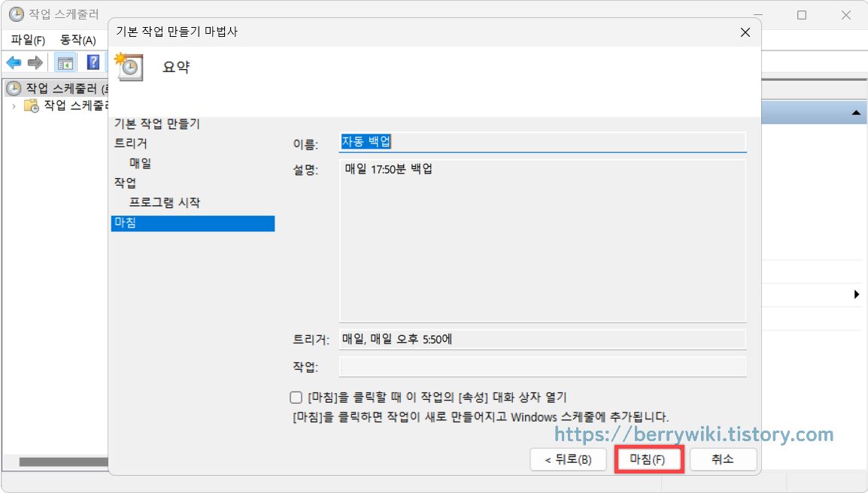Open help via the question mark toolbar icon
Viewport: 868px width, 493px height.
pos(93,62)
